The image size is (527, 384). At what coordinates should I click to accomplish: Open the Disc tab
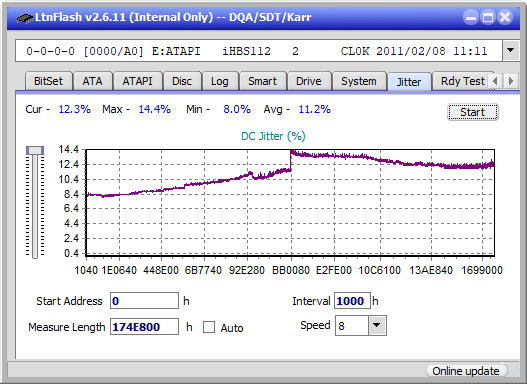coord(182,81)
